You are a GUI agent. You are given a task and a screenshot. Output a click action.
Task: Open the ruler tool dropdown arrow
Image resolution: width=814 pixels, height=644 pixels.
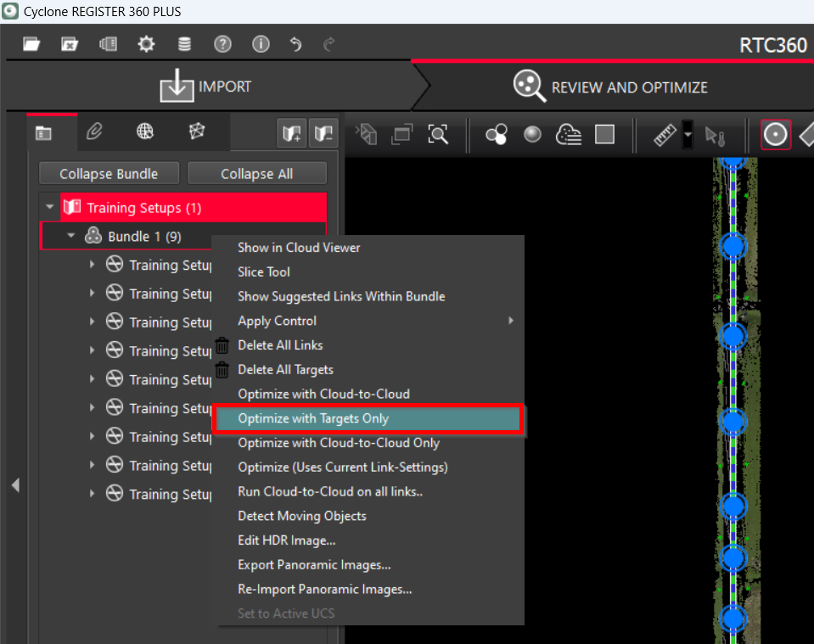click(688, 134)
